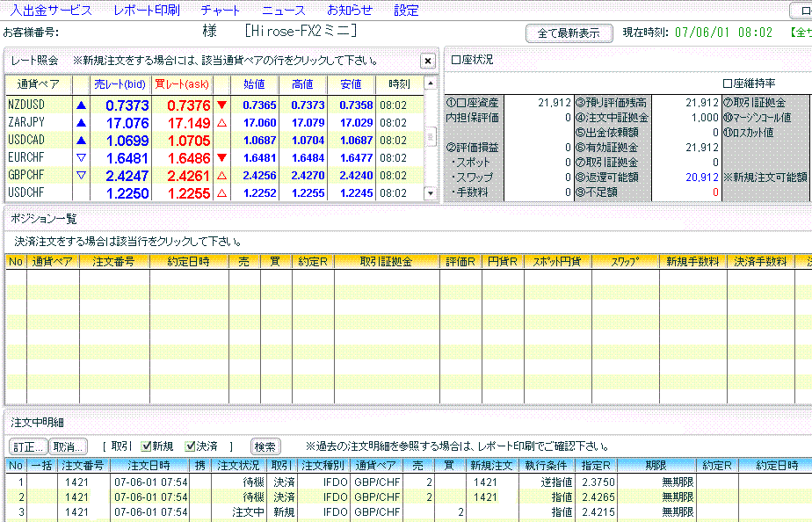Click EURCHF bid rate 1.6481
812x522 pixels.
coord(127,158)
